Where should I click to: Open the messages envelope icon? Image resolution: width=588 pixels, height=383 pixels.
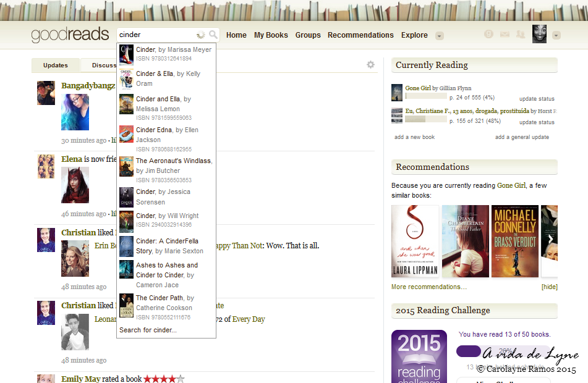pos(505,35)
